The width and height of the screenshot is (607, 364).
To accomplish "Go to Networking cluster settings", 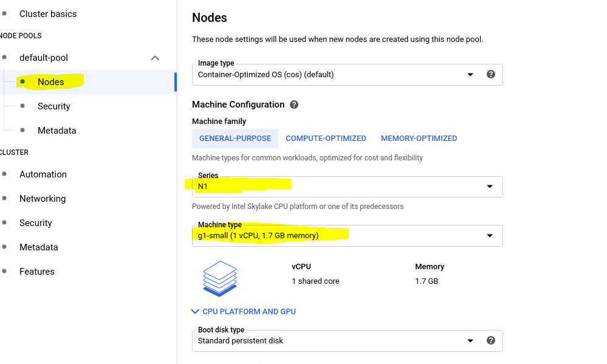I will pos(43,199).
